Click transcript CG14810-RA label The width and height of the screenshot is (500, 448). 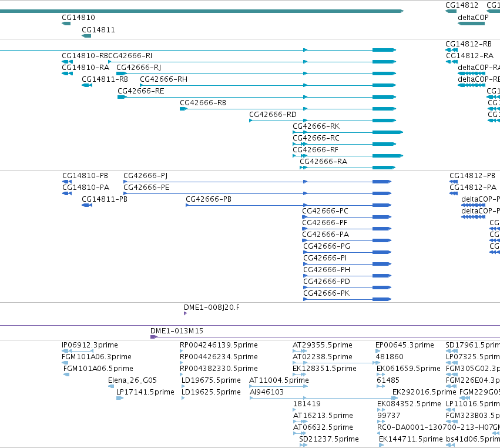(x=85, y=68)
